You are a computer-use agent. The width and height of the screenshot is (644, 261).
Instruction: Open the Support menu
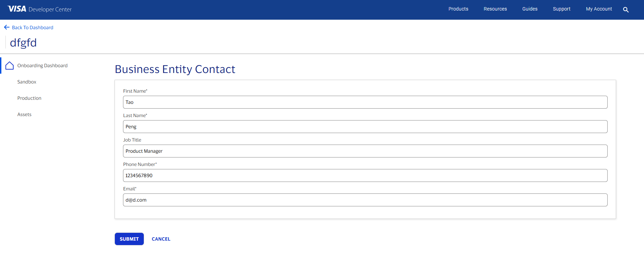click(561, 9)
